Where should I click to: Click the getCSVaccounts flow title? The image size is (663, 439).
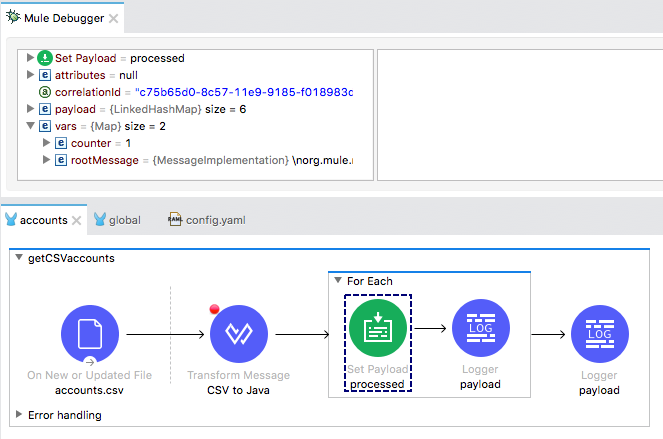71,258
